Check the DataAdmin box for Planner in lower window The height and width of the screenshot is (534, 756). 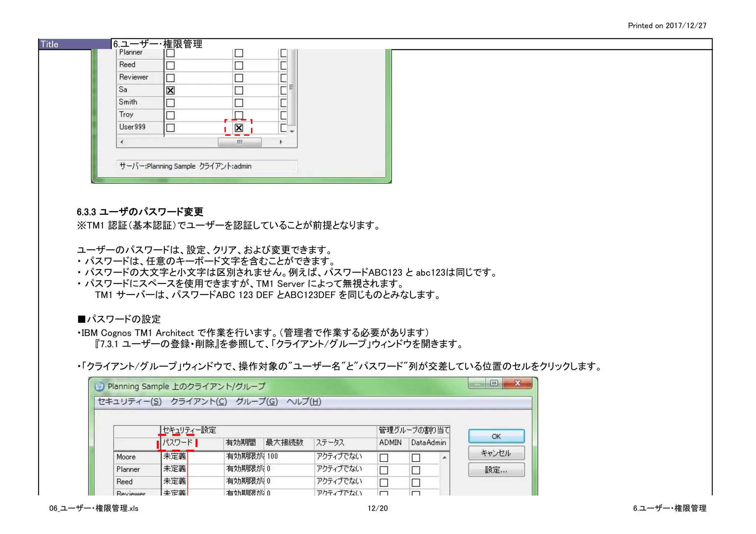click(416, 470)
